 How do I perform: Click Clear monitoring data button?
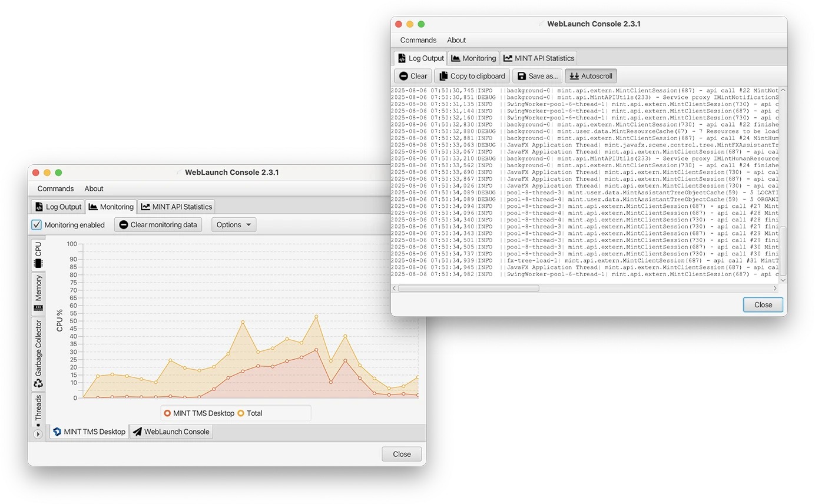(x=158, y=224)
